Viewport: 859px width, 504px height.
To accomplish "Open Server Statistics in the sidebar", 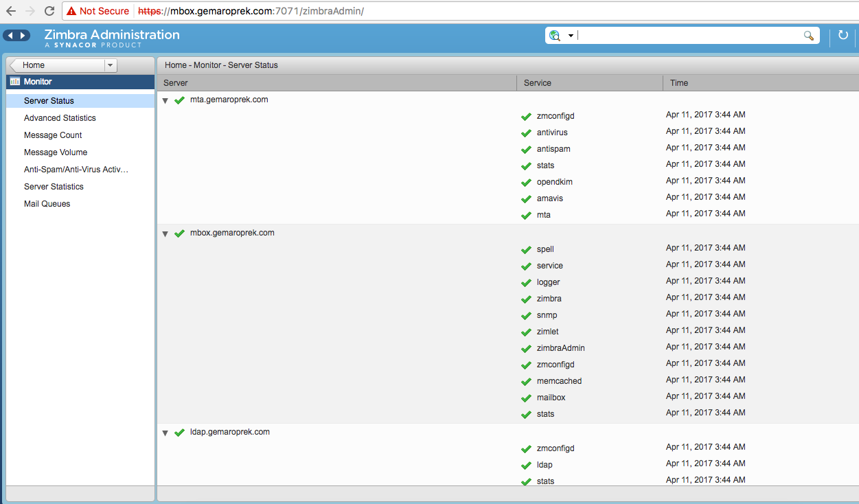I will (80, 187).
